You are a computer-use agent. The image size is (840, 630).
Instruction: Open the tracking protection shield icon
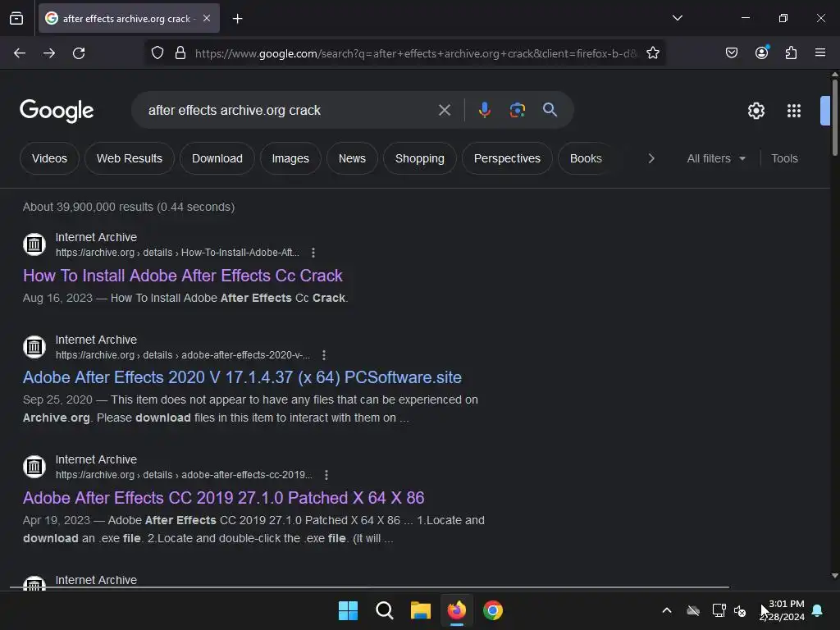click(x=157, y=53)
